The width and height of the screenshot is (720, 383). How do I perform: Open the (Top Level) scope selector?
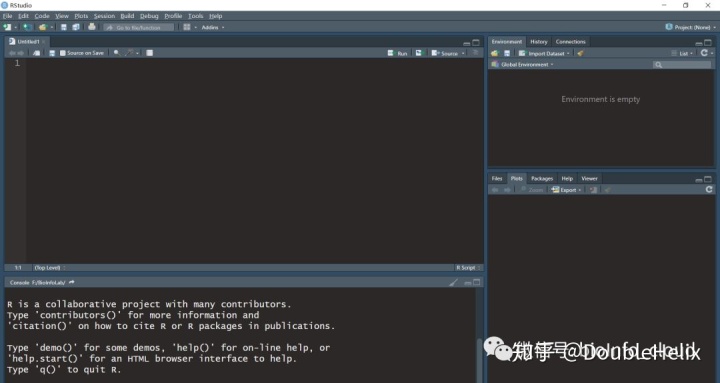(50, 267)
